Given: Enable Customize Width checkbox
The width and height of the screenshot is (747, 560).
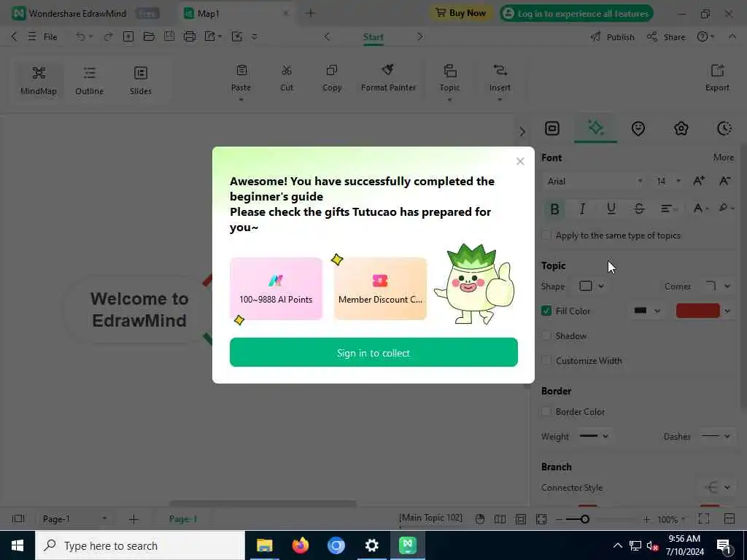Looking at the screenshot, I should pyautogui.click(x=546, y=360).
